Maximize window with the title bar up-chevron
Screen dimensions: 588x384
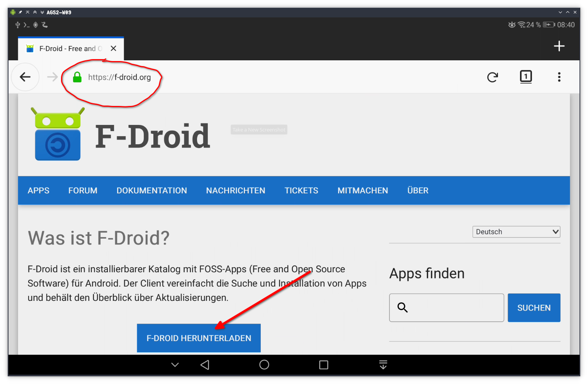568,12
